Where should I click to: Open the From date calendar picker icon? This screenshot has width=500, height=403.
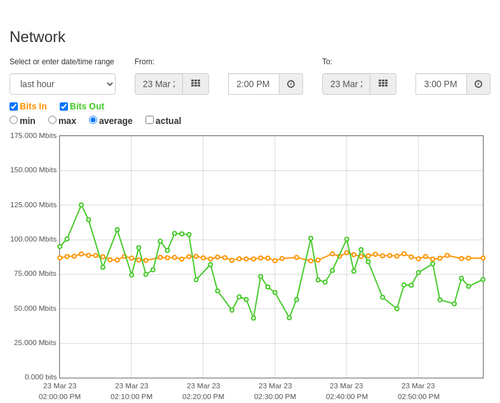click(196, 84)
